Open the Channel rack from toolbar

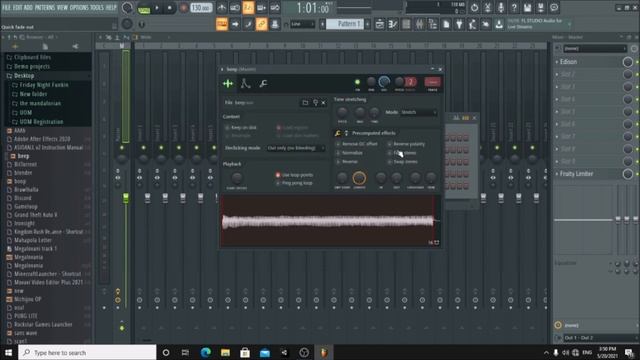tap(406, 24)
